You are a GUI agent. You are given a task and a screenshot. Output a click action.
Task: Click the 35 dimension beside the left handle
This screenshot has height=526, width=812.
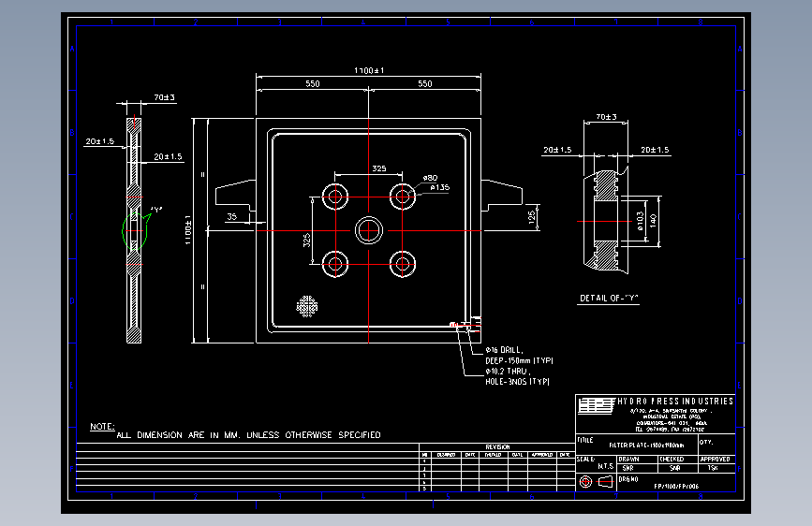coord(231,216)
